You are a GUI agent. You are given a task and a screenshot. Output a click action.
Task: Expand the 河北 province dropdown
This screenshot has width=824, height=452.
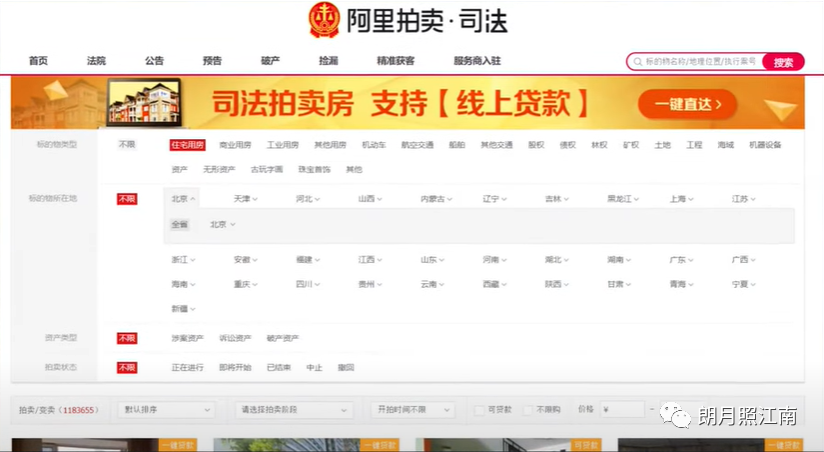(308, 199)
